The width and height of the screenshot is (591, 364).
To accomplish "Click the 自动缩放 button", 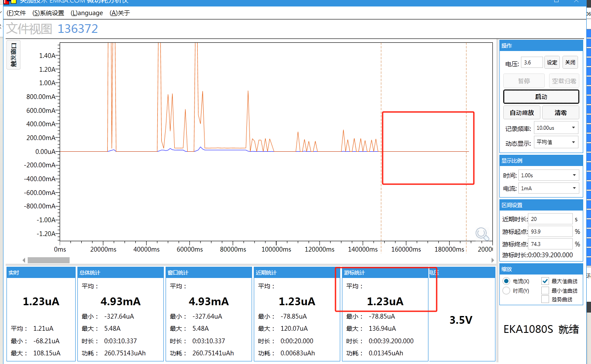I will tap(522, 113).
